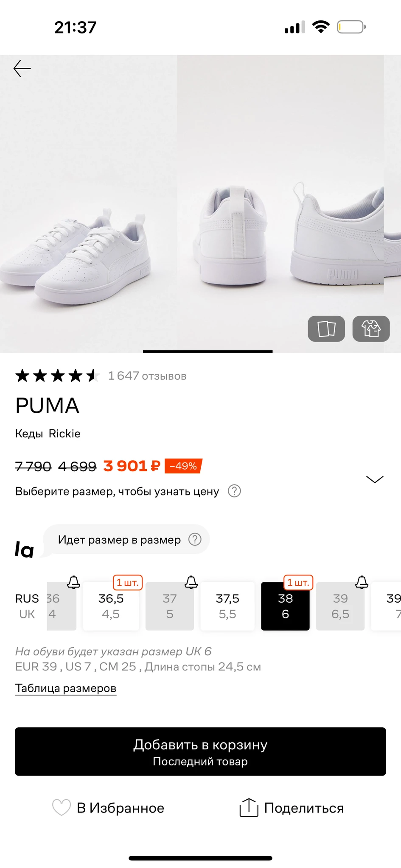
Task: Tap the heart icon for favorites
Action: tap(61, 807)
